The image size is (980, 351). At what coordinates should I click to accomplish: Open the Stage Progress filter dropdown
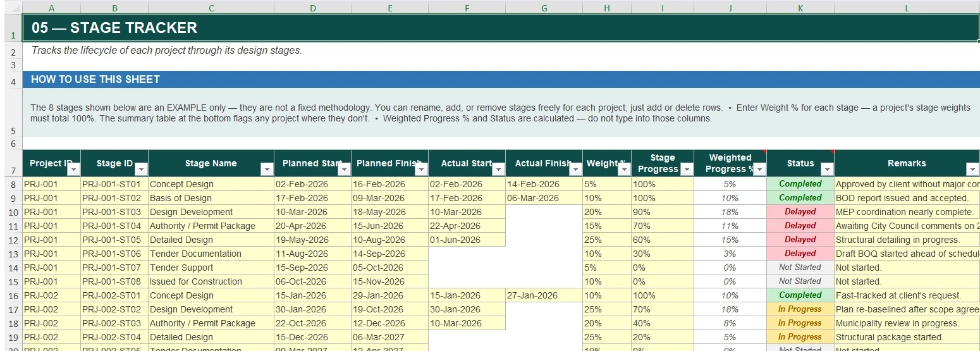point(686,169)
